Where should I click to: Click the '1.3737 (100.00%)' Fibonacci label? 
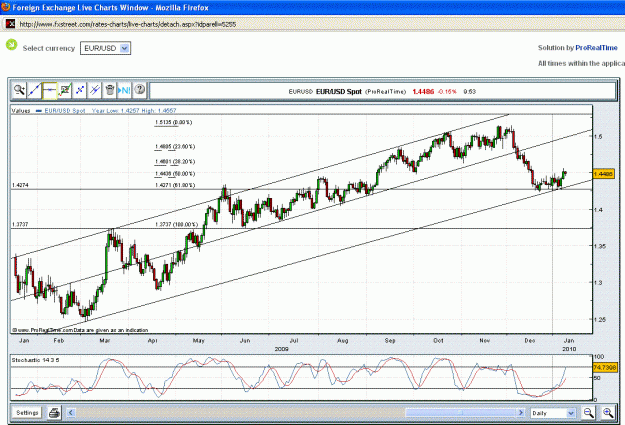click(176, 224)
